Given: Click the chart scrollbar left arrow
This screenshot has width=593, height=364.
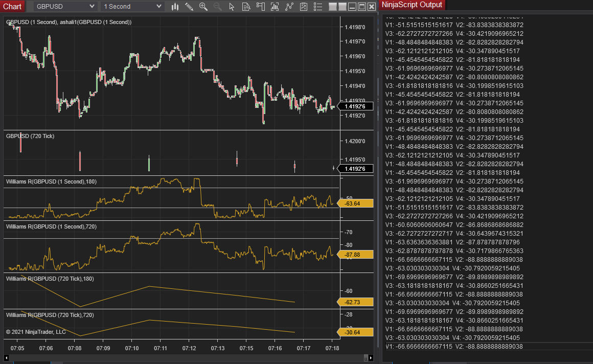Looking at the screenshot, I should tap(7, 358).
